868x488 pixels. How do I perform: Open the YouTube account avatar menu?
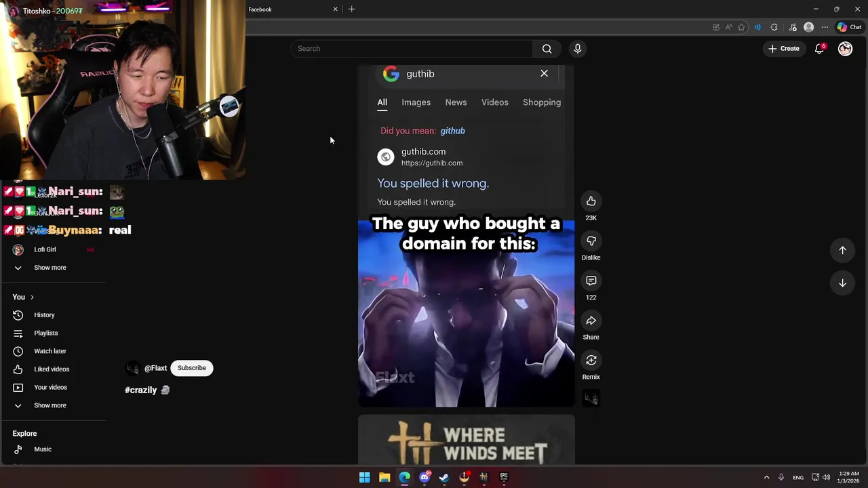pyautogui.click(x=845, y=49)
